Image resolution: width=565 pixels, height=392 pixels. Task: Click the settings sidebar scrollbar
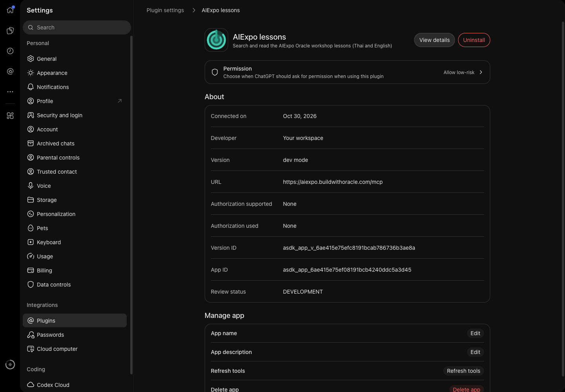131,205
